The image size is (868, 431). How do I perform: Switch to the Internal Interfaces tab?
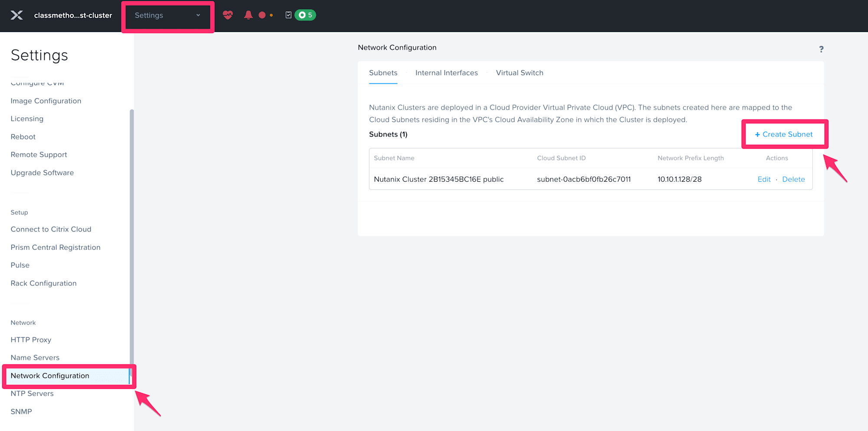pyautogui.click(x=447, y=73)
